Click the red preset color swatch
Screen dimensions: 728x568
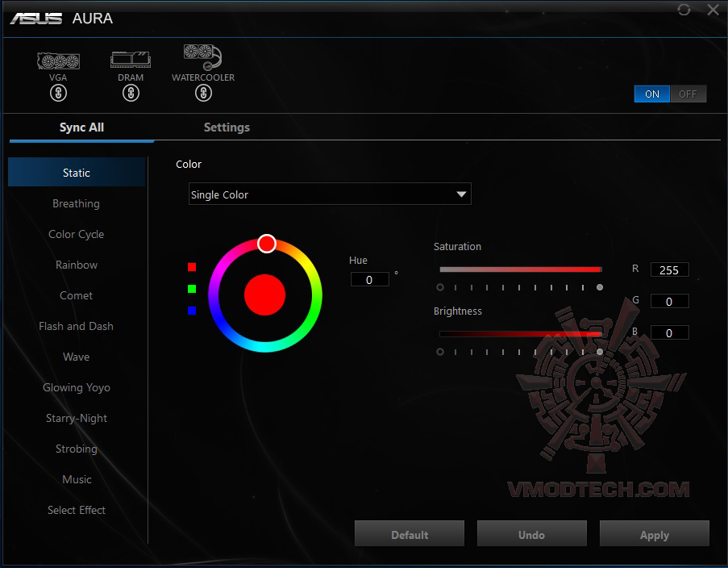[192, 267]
